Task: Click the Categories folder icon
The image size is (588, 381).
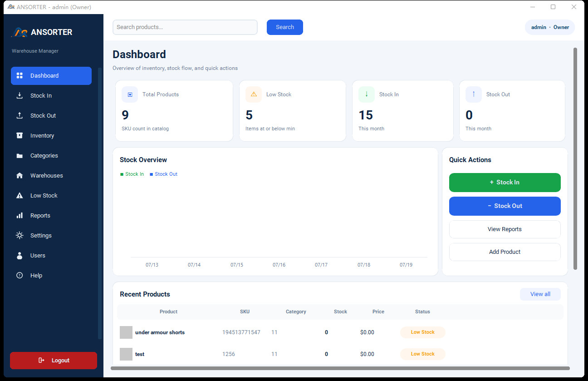Action: click(20, 156)
